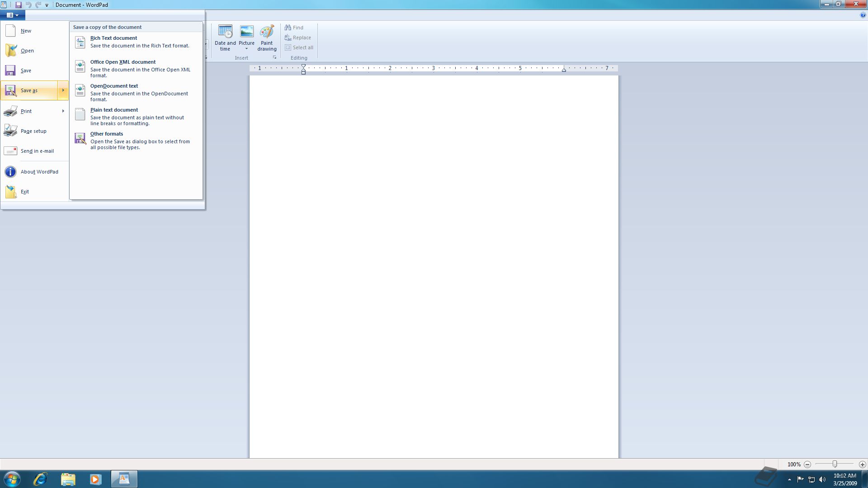Click the Office Open XML document icon
Screen dimensions: 868x488
pos(80,66)
